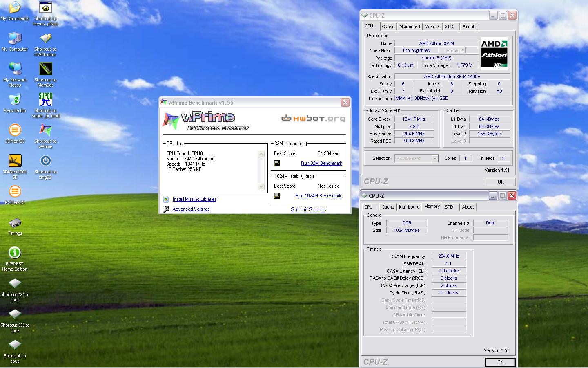Open Mainboard tab in bottom CPU-Z window
This screenshot has width=588, height=368.
[409, 207]
